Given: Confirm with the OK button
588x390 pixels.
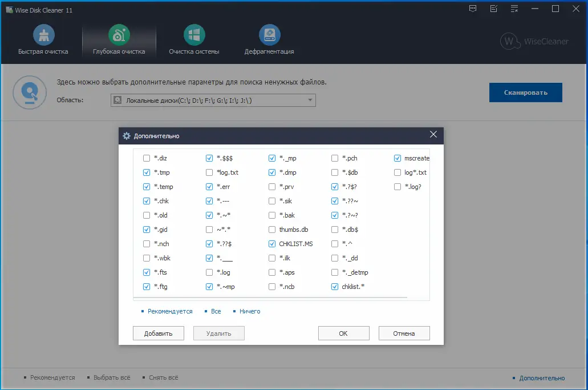Looking at the screenshot, I should click(343, 333).
